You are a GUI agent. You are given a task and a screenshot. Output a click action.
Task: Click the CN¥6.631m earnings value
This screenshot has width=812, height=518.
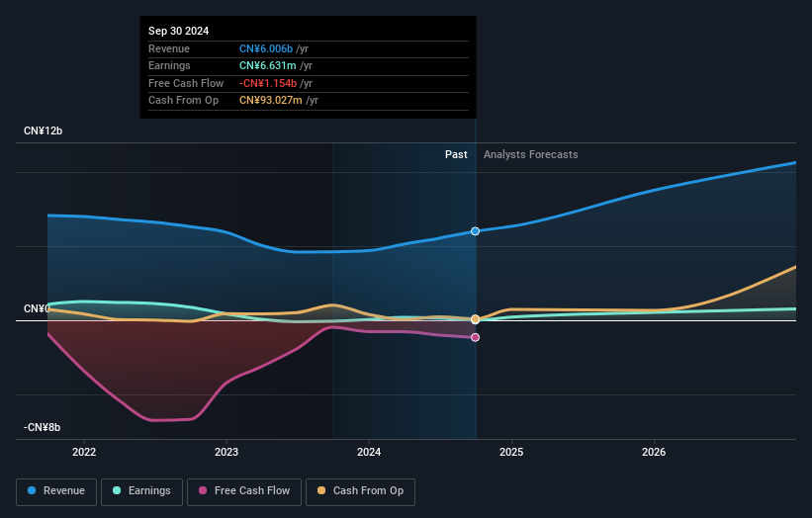(x=268, y=65)
